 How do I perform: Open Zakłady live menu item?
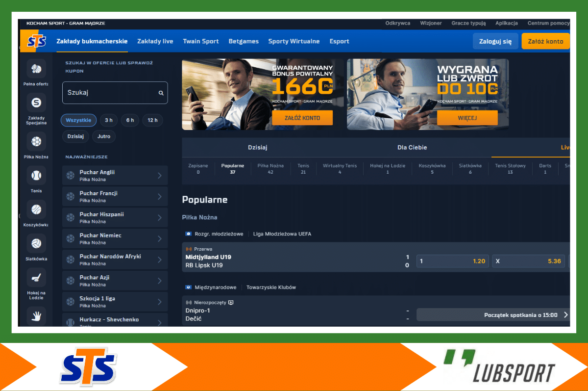click(155, 41)
